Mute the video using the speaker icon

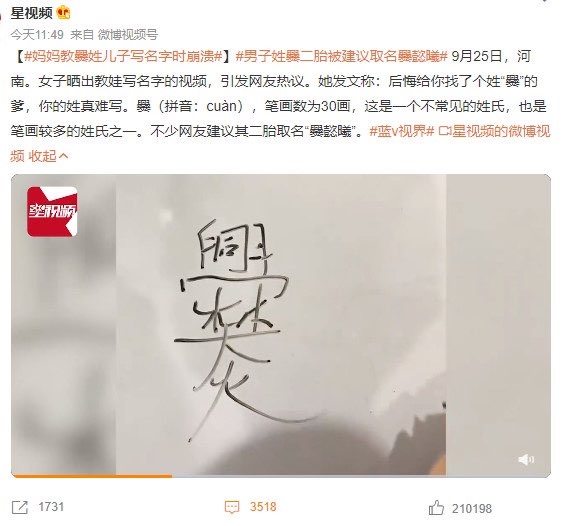point(526,460)
